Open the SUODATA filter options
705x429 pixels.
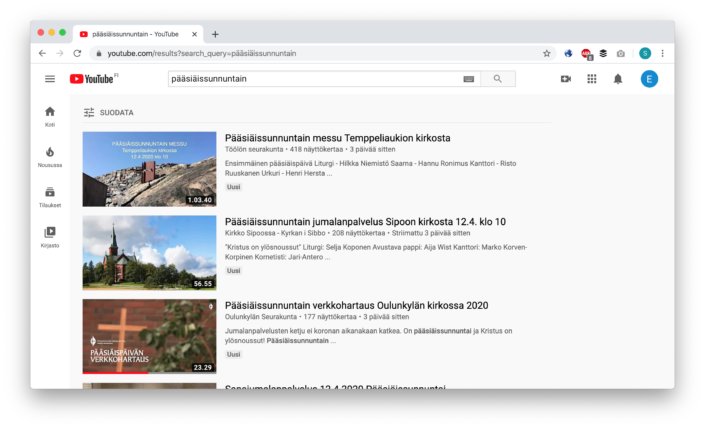pos(108,112)
